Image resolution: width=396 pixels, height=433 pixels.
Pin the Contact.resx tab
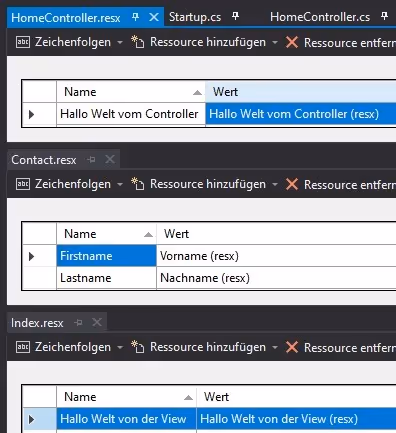91,160
